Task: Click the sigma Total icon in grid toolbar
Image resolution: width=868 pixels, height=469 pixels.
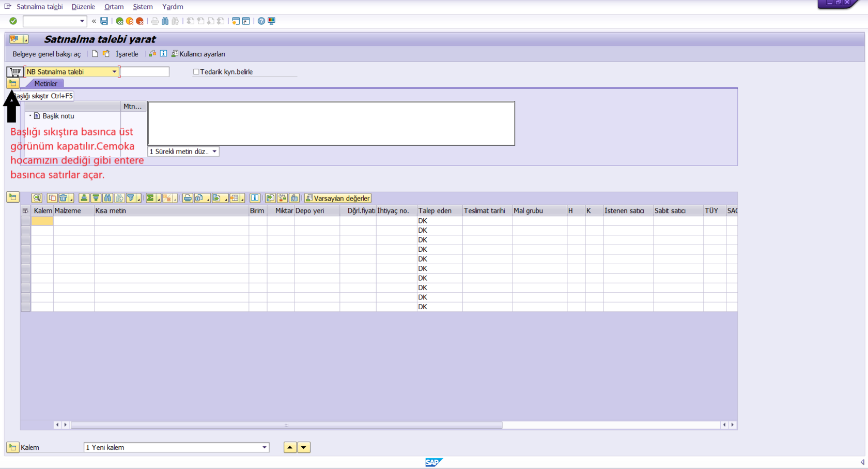Action: coord(150,198)
